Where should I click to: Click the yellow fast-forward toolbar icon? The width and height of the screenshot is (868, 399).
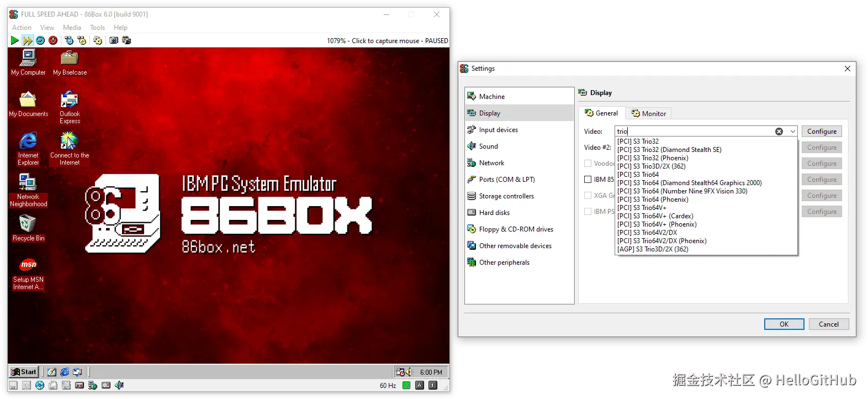click(x=28, y=40)
